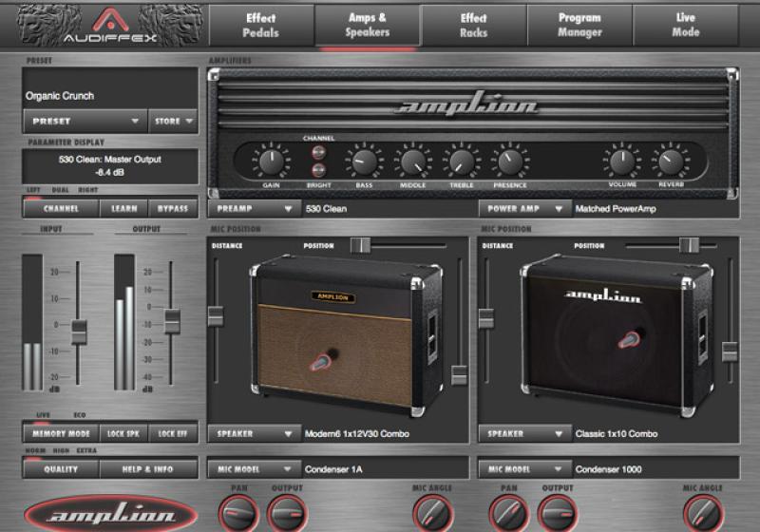Switch to Live Mode tab
Screen dimensions: 760x532
pos(686,26)
